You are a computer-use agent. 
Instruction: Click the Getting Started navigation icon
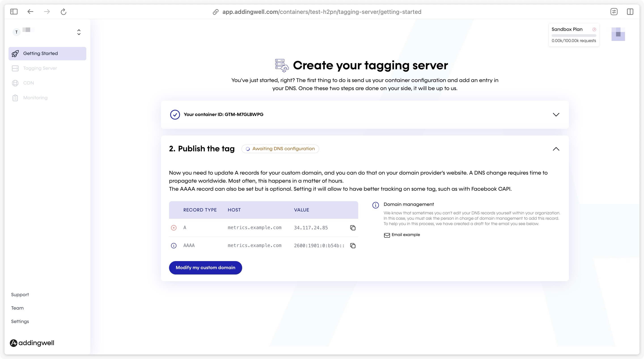point(15,53)
